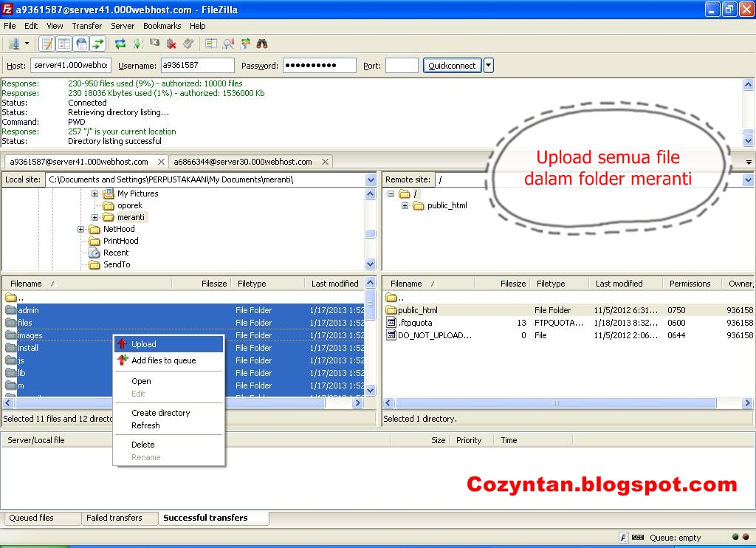Choose Create directory from context menu
The height and width of the screenshot is (548, 756).
pyautogui.click(x=169, y=413)
